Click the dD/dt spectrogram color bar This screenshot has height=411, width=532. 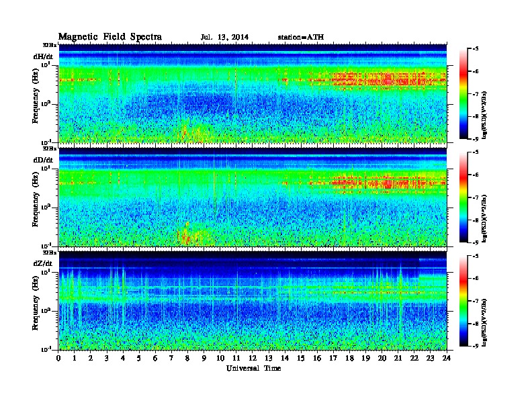463,197
